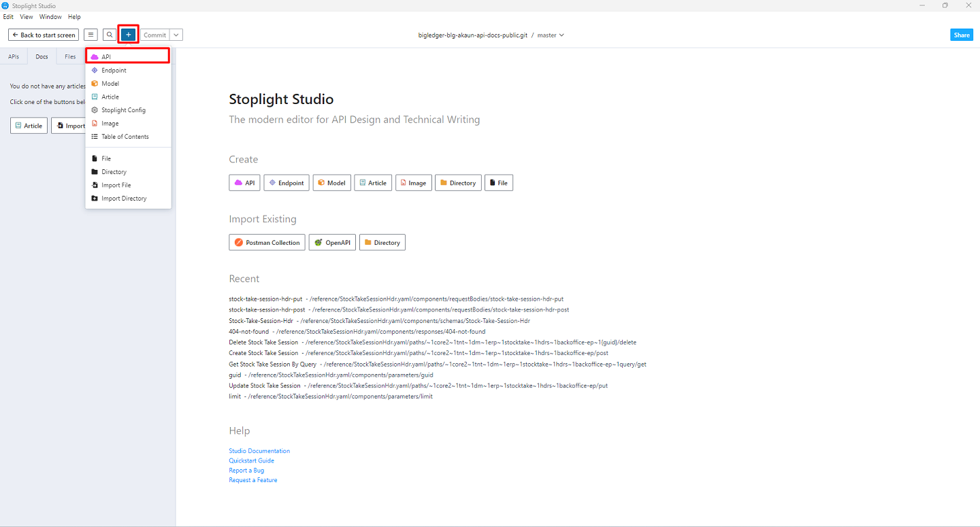This screenshot has height=527, width=980.
Task: Click the Postman Collection import button
Action: click(267, 242)
